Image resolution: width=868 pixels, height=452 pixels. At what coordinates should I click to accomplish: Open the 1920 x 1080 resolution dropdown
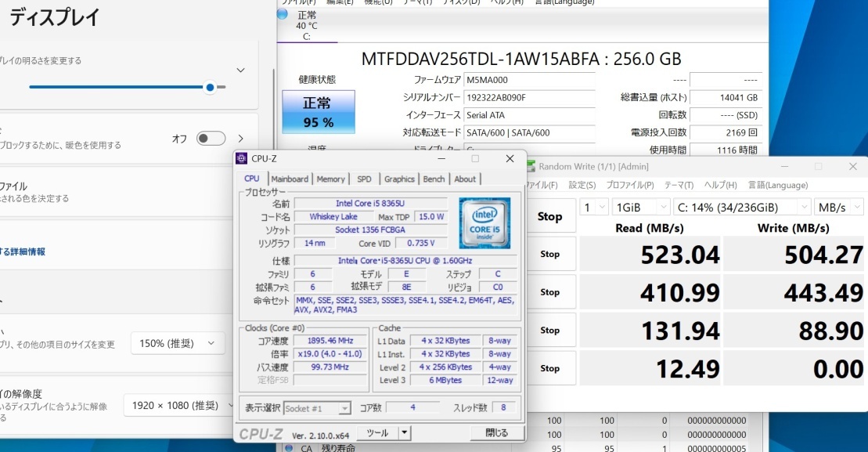click(x=178, y=405)
